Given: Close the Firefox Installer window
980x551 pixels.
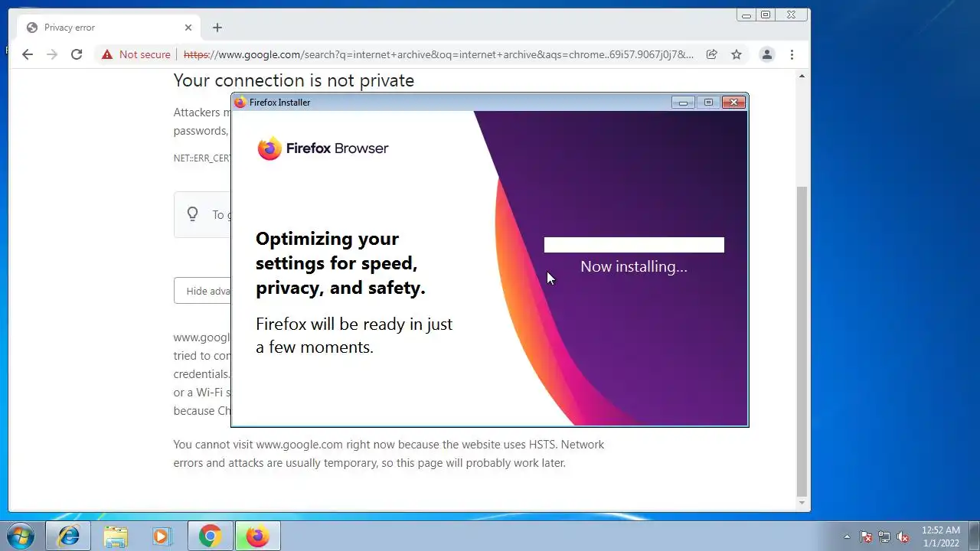Looking at the screenshot, I should coord(733,102).
